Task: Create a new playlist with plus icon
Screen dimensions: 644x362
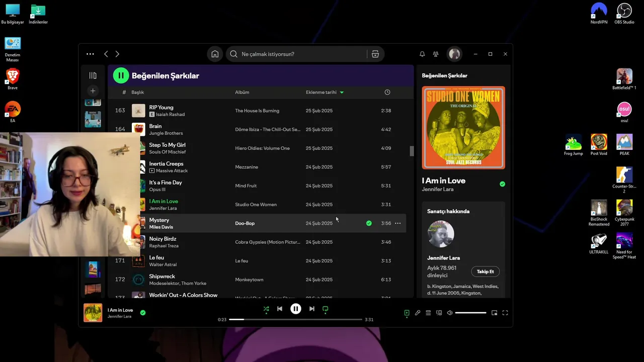Action: pos(93,91)
